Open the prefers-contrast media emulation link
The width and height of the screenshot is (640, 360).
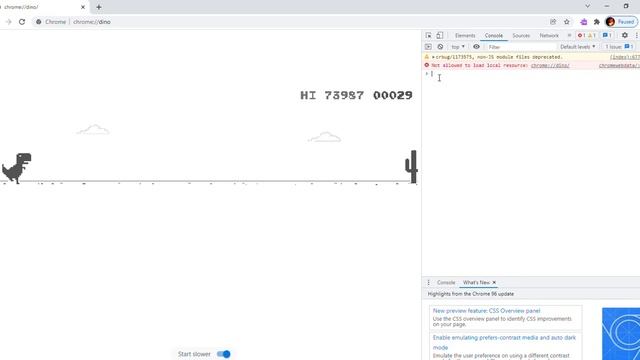point(504,342)
